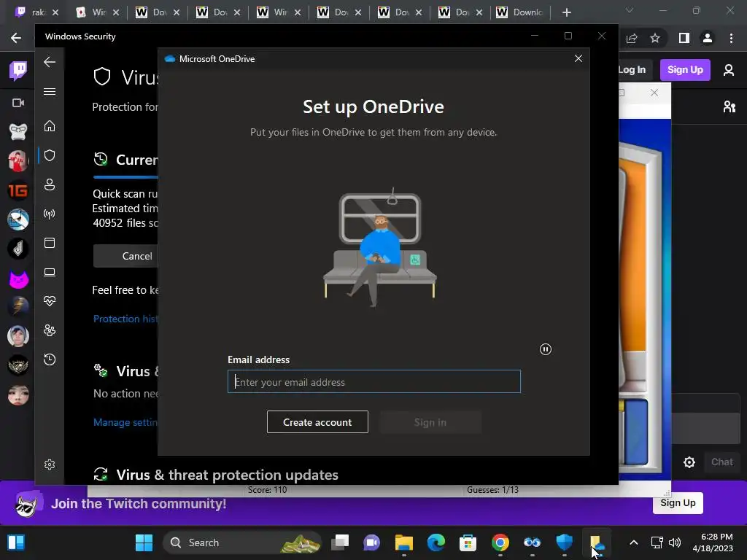Open Chrome three-dot menu
This screenshot has height=560, width=747.
click(x=731, y=38)
